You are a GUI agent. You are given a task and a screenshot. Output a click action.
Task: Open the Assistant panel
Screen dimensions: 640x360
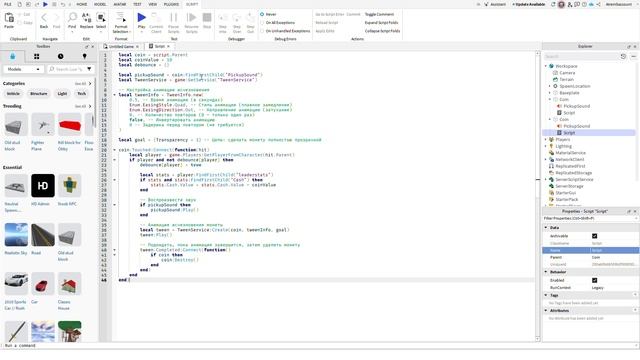click(x=495, y=4)
